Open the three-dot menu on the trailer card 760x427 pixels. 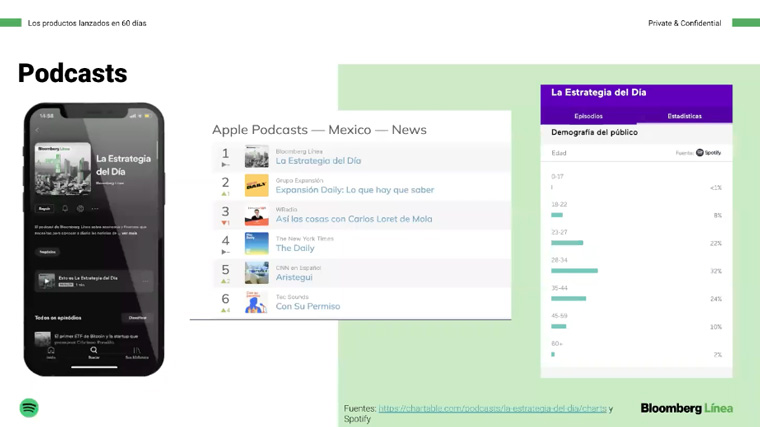tap(145, 281)
